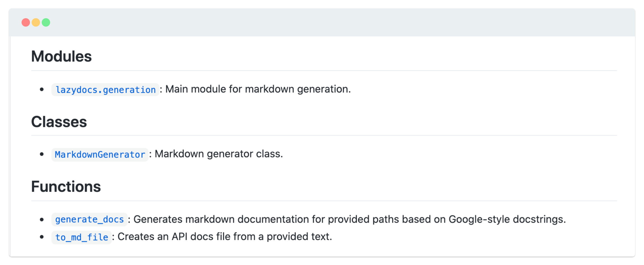The image size is (644, 265).
Task: Open the MarkdownGenerator class link
Action: pyautogui.click(x=100, y=155)
